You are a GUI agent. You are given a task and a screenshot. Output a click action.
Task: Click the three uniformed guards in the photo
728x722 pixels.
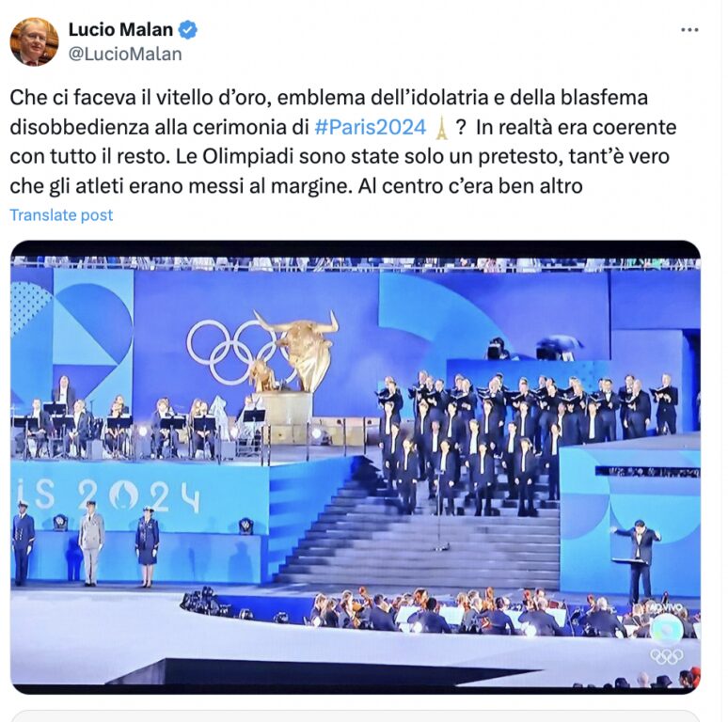(86, 543)
